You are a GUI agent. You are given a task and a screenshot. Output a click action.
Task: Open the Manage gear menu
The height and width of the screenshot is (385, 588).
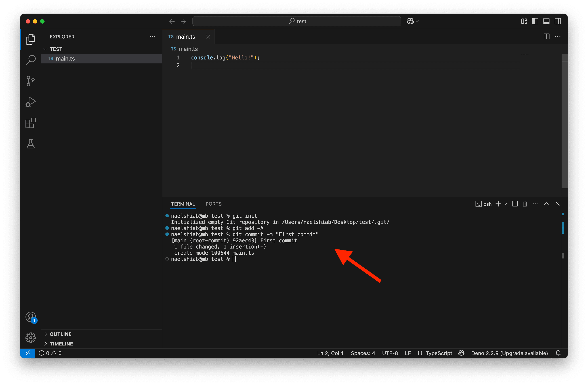(31, 338)
